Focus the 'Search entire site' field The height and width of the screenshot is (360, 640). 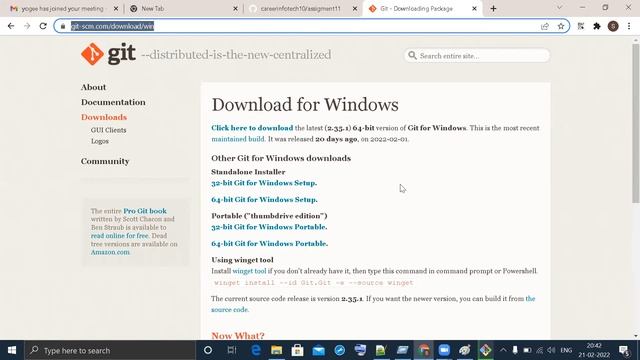click(x=477, y=56)
